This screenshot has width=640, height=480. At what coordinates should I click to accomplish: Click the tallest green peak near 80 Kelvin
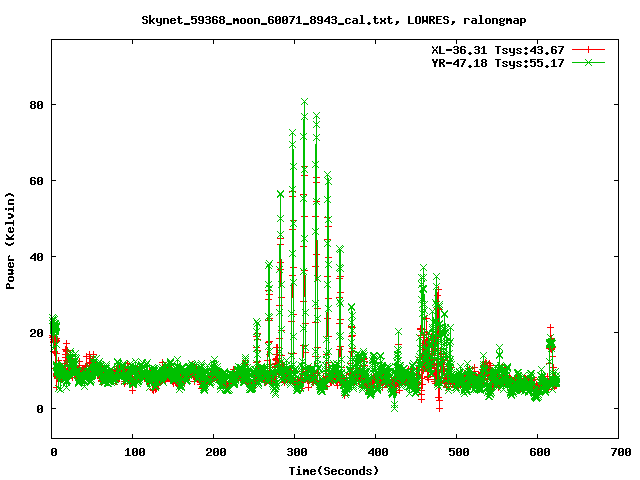304,102
